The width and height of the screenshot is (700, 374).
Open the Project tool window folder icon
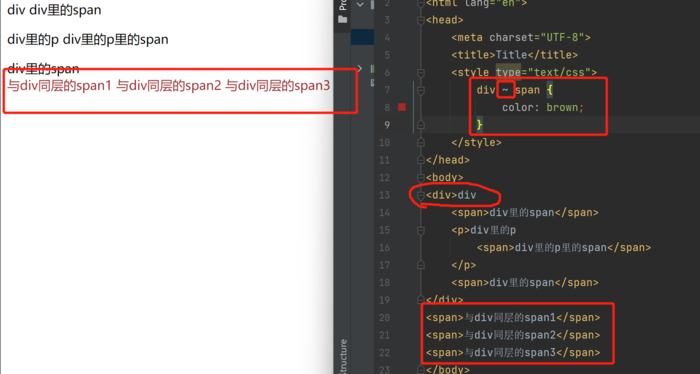pyautogui.click(x=342, y=19)
